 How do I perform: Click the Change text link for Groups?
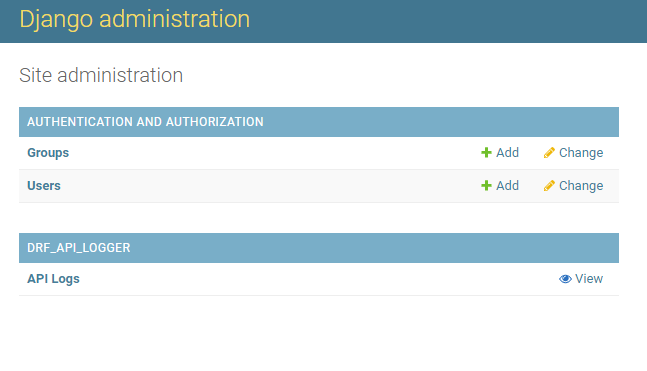pyautogui.click(x=581, y=153)
